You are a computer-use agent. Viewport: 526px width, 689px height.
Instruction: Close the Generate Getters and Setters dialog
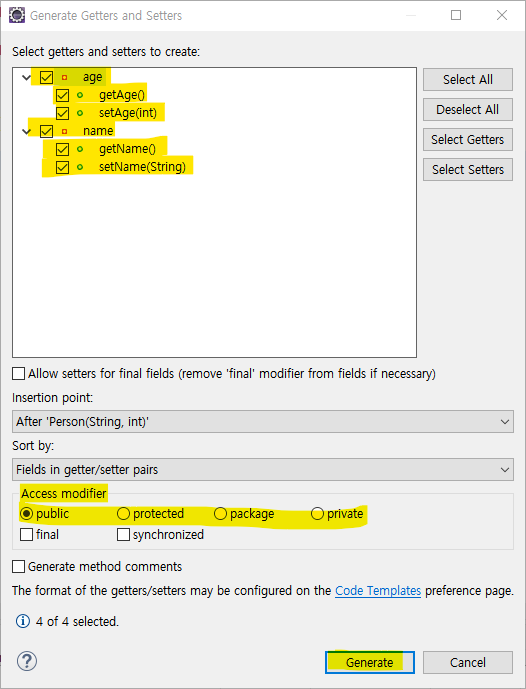tap(502, 15)
